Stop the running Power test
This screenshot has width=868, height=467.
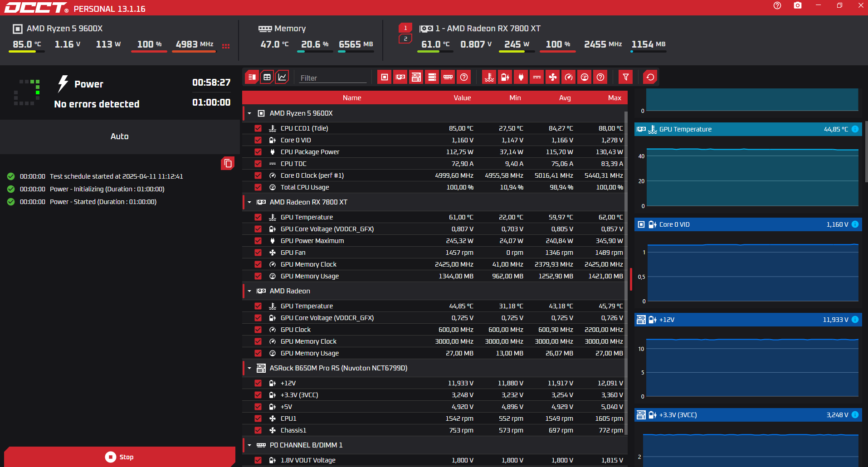pos(120,457)
